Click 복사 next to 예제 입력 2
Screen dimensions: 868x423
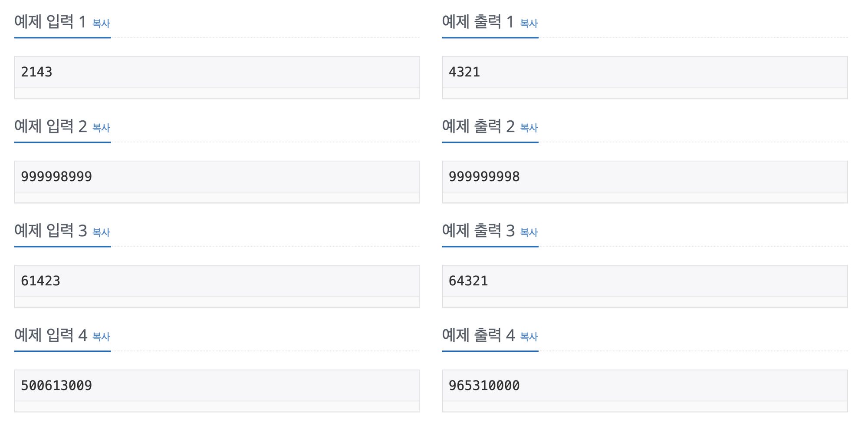(101, 128)
